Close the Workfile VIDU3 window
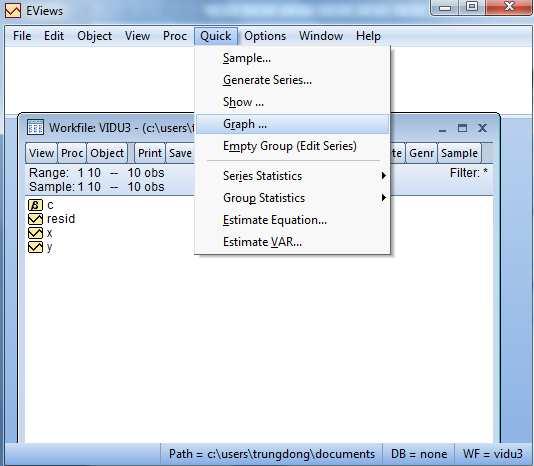The width and height of the screenshot is (534, 466). click(482, 128)
